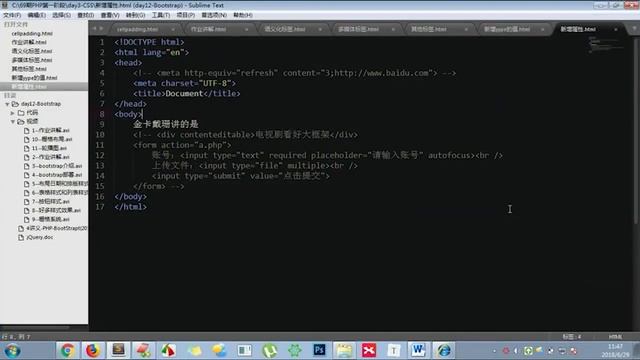Click the editor vertical scrollbar
Screen dimensions: 640x360
click(636, 131)
